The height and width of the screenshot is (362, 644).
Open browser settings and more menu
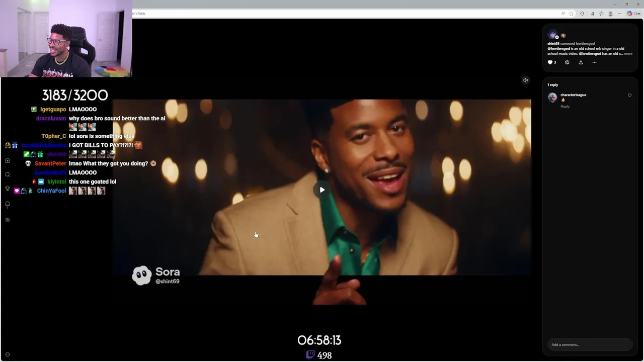tap(619, 14)
